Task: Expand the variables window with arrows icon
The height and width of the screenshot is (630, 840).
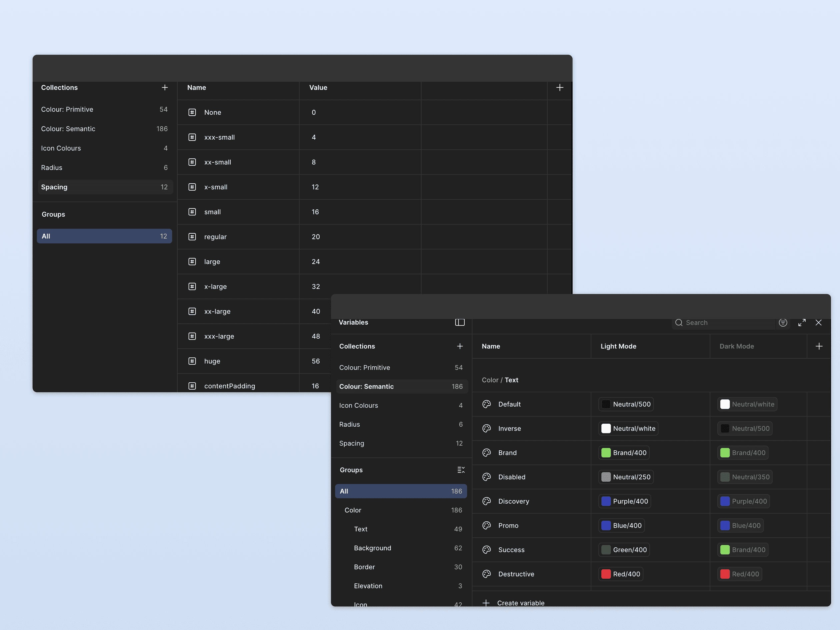Action: coord(802,322)
